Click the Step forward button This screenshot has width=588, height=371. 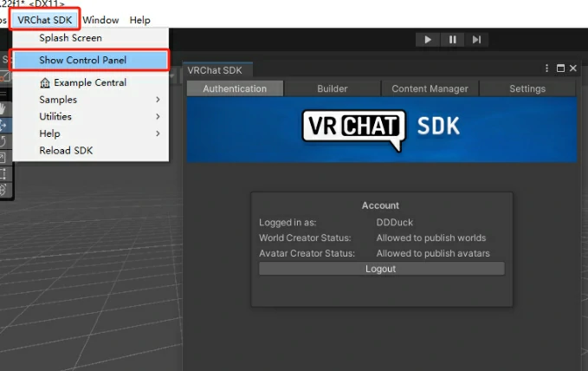pos(476,40)
